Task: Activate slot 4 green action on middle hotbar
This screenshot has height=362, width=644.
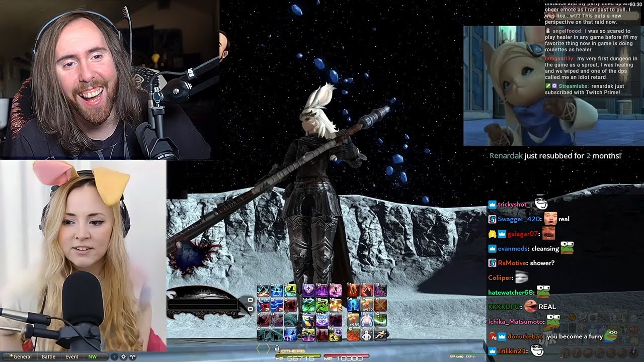Action: (x=308, y=305)
